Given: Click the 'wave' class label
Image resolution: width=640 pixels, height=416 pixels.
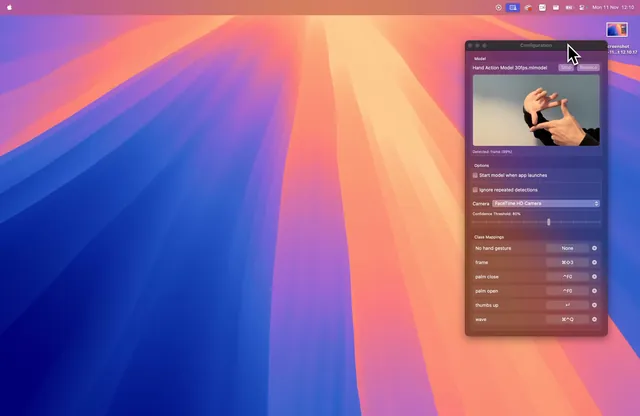Looking at the screenshot, I should pos(481,319).
